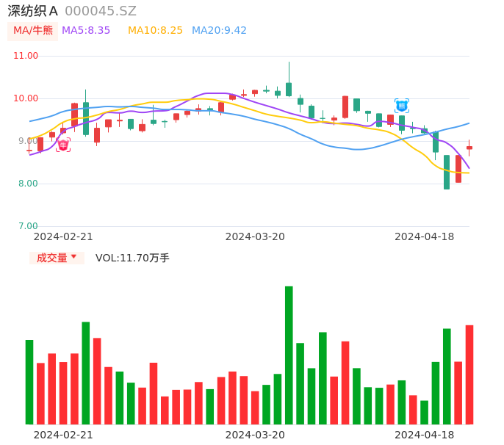The image size is (504, 445).
Task: Click the MA5:8.35 purple legend label
Action: pos(86,31)
